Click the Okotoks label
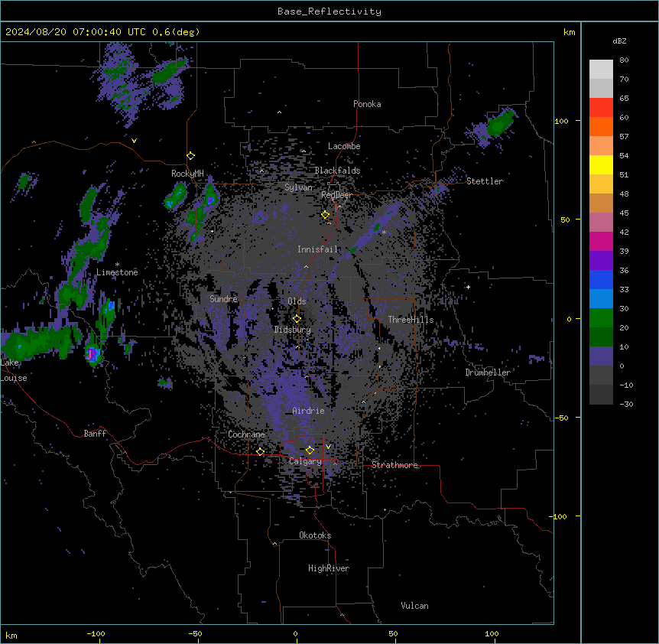 [x=315, y=535]
